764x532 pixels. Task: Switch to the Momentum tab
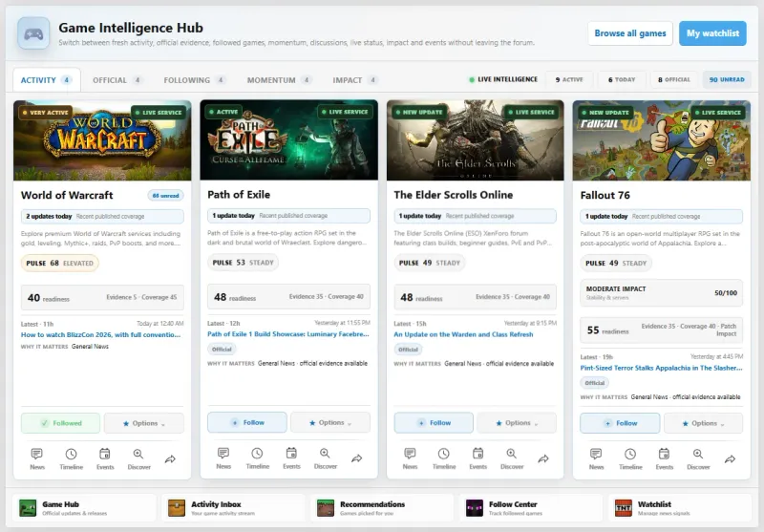(279, 80)
